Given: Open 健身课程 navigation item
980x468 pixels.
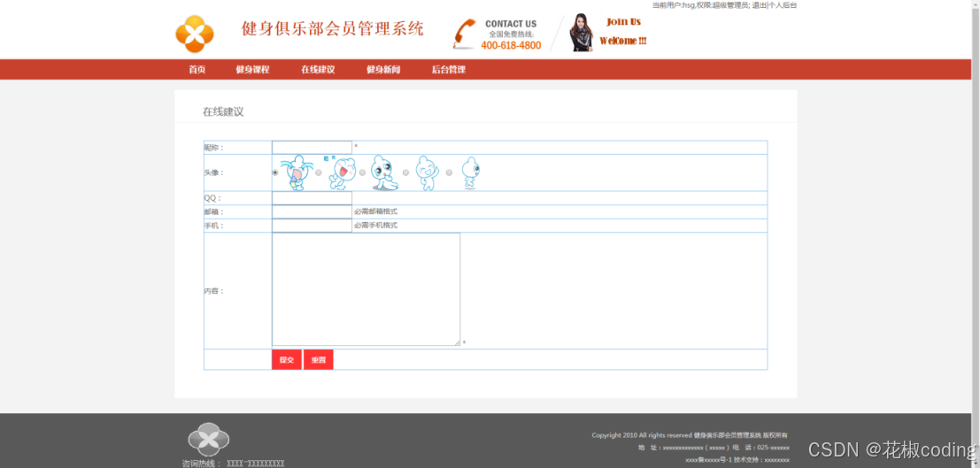Looking at the screenshot, I should click(252, 69).
